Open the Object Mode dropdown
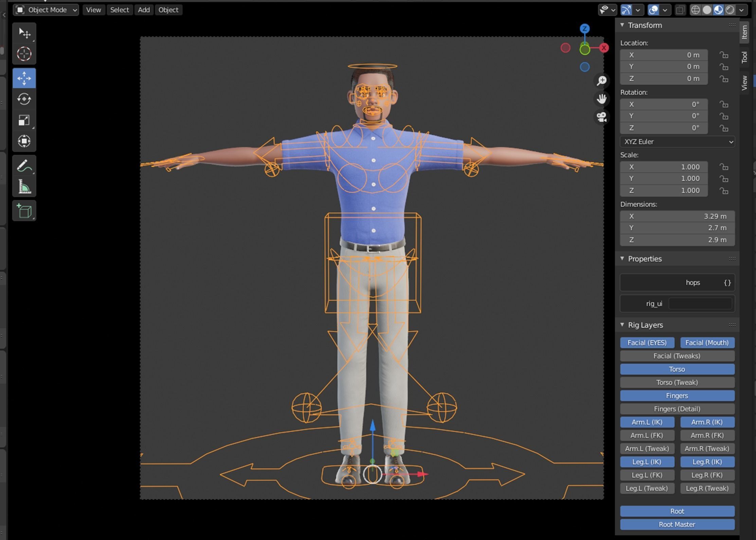This screenshot has width=756, height=540. click(46, 10)
